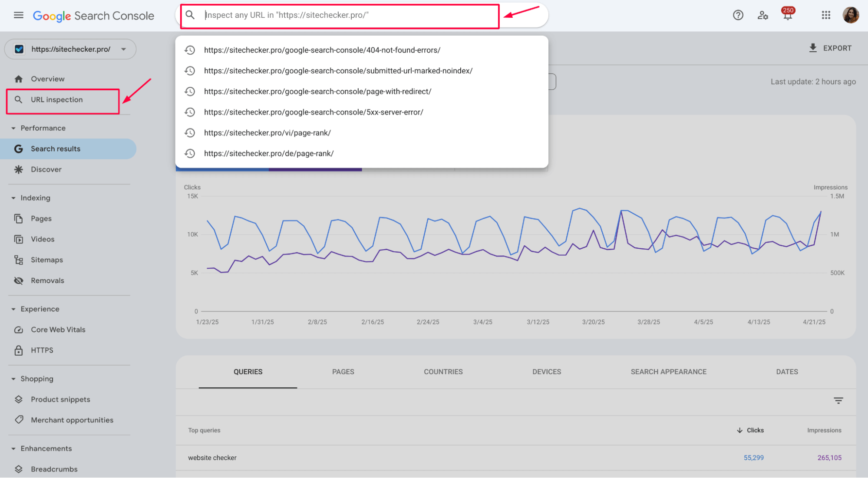
Task: Sort table by Clicks column
Action: (x=750, y=430)
